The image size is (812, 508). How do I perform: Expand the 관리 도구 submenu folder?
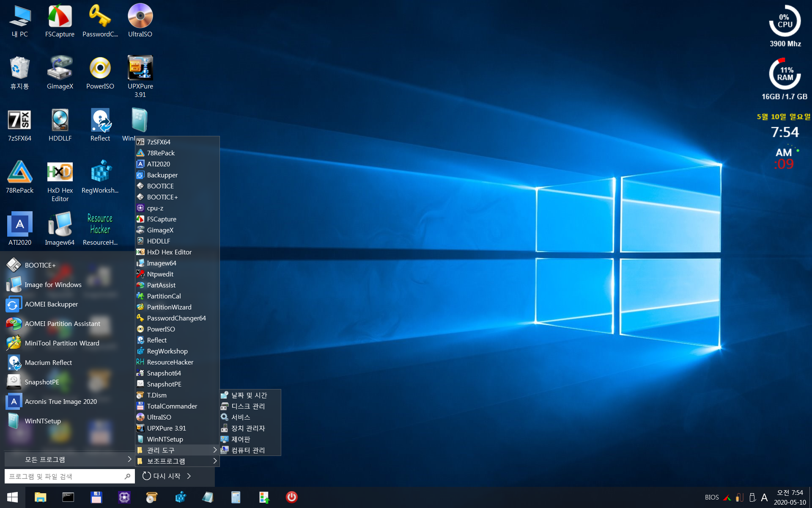click(177, 450)
